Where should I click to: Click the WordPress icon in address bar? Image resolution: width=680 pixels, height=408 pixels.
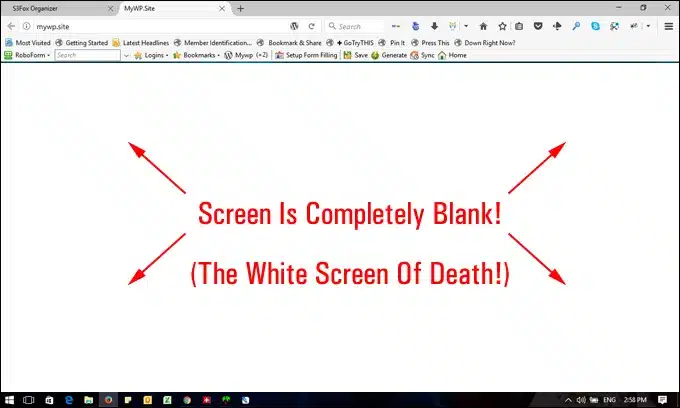pyautogui.click(x=294, y=26)
